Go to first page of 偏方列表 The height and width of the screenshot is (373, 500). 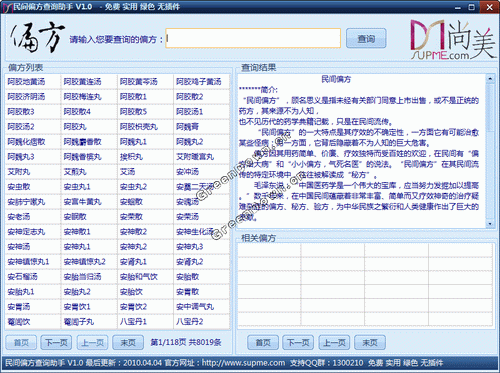21,342
